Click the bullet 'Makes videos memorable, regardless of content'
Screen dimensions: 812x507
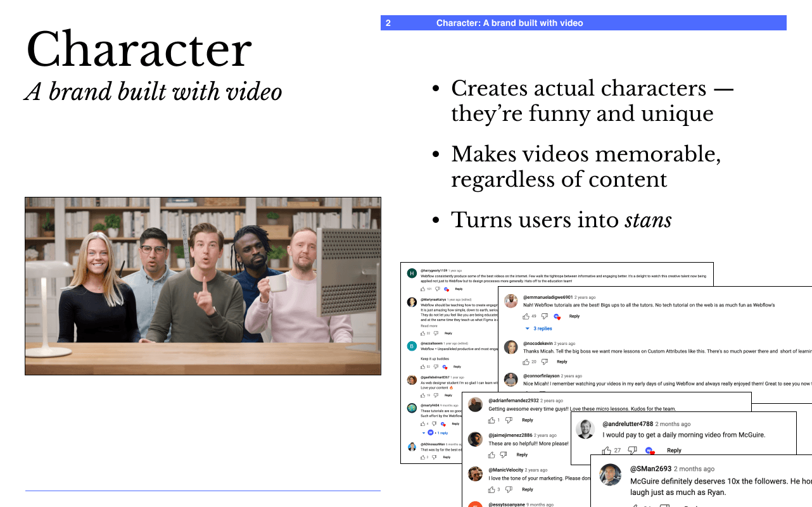point(586,166)
